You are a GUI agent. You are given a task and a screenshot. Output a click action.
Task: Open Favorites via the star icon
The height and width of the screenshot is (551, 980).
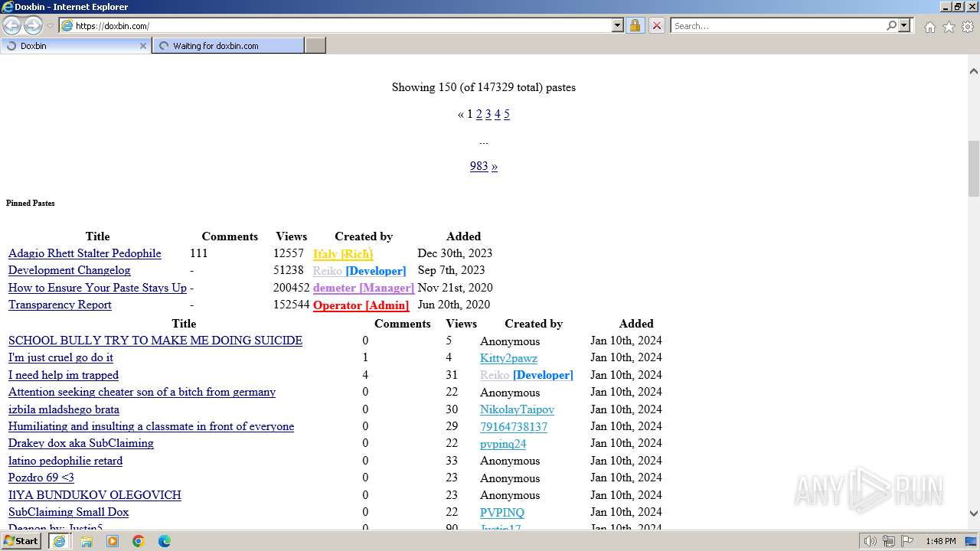click(949, 26)
